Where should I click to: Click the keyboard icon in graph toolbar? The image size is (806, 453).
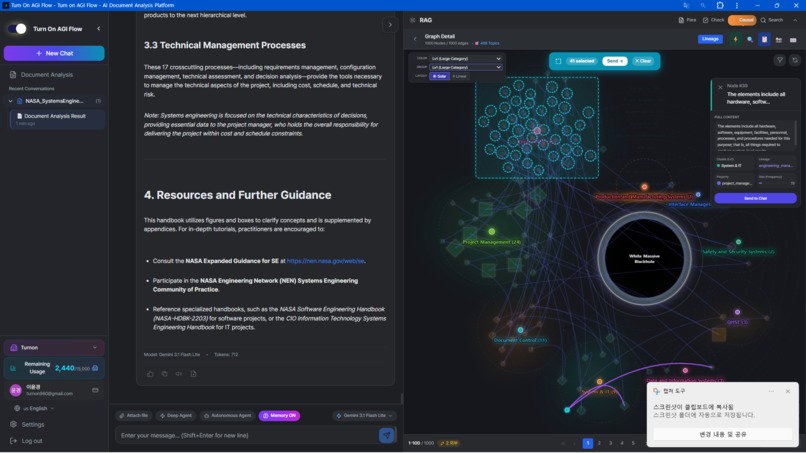[x=793, y=40]
